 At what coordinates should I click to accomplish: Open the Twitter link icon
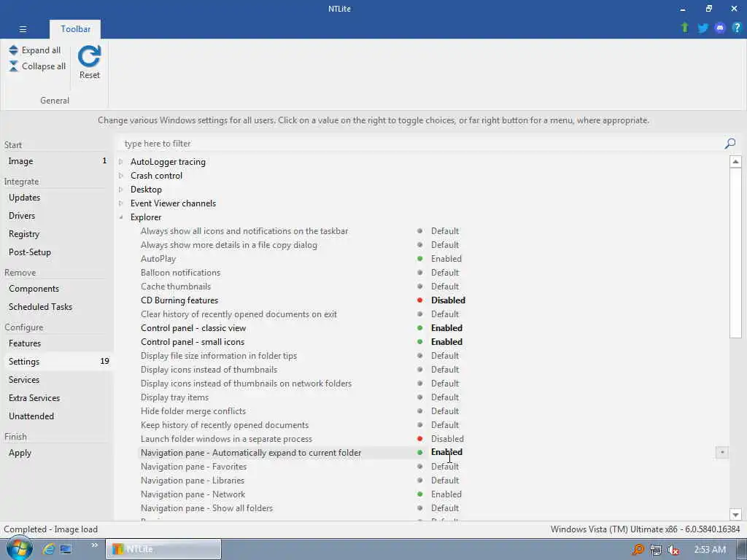click(703, 28)
